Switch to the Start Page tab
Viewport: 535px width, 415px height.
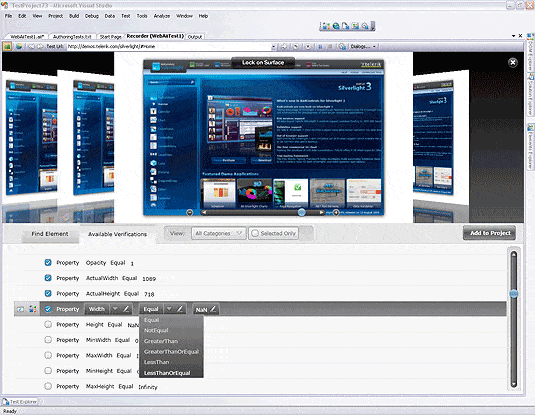coord(110,37)
